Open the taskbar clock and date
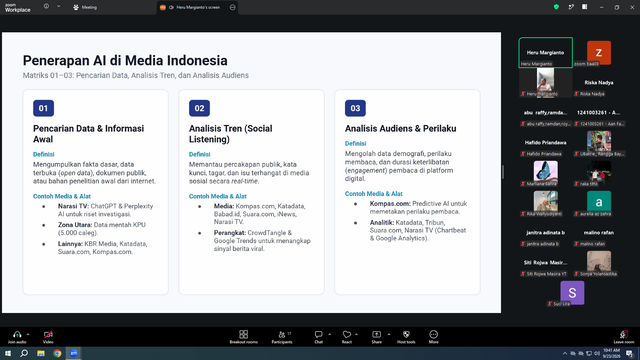Screen dimensions: 640x360 click(611, 353)
